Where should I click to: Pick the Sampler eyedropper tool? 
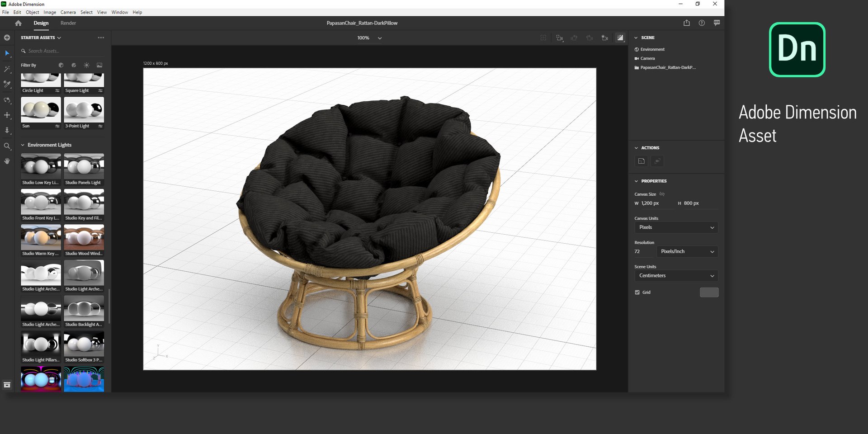click(x=7, y=84)
